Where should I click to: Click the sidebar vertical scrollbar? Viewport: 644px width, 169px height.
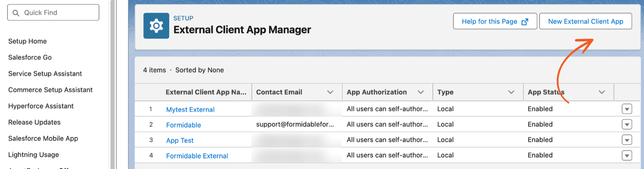coord(112,84)
